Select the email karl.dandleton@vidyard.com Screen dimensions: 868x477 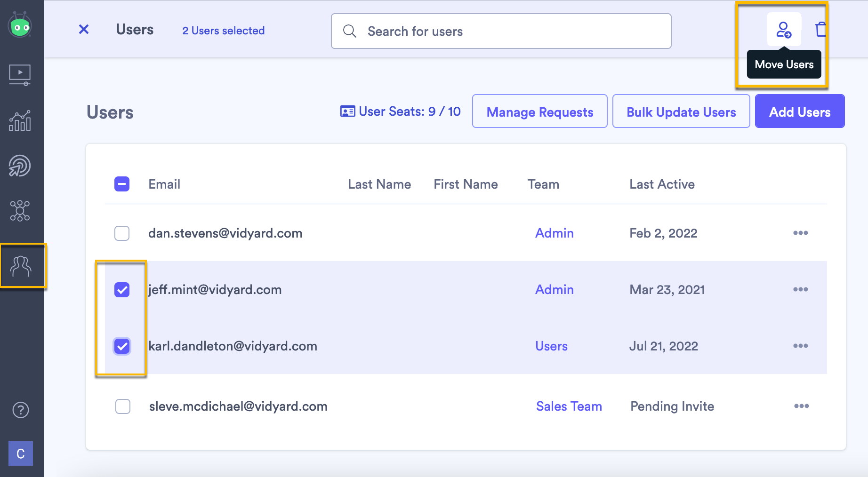click(x=233, y=346)
